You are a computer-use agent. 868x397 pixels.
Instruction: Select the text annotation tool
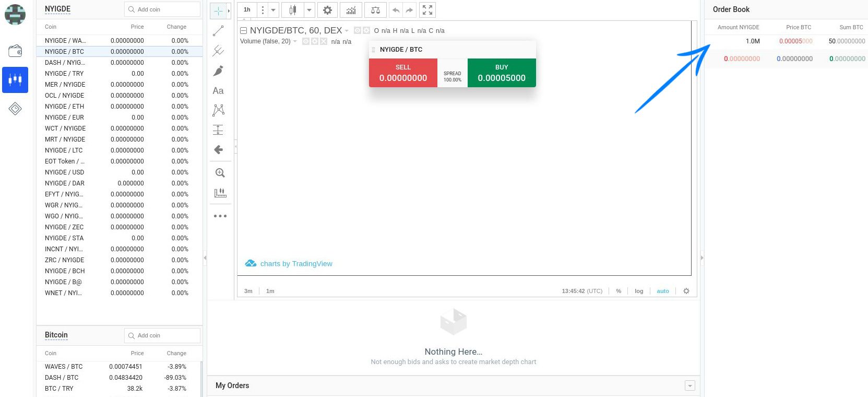tap(218, 90)
